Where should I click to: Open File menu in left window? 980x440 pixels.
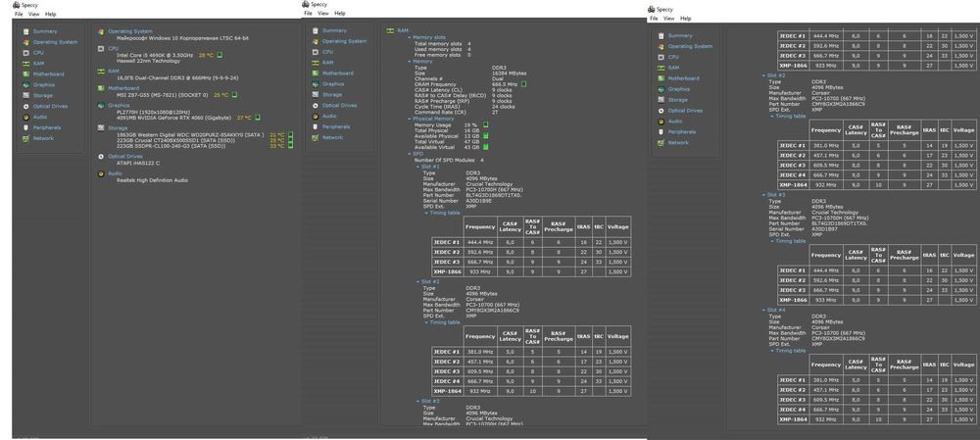point(19,14)
